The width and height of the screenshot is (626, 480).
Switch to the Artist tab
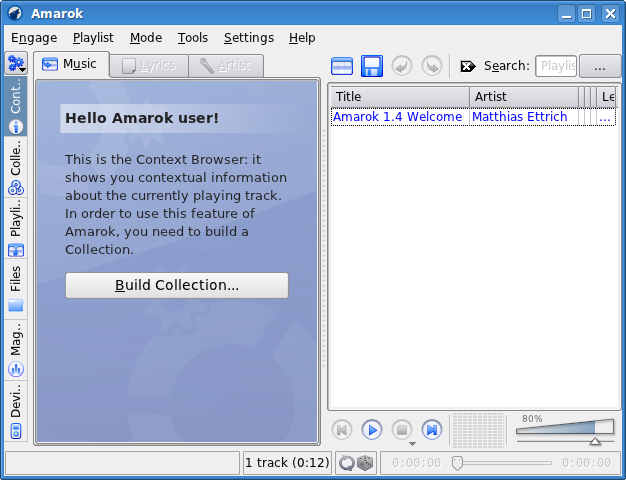[x=226, y=65]
